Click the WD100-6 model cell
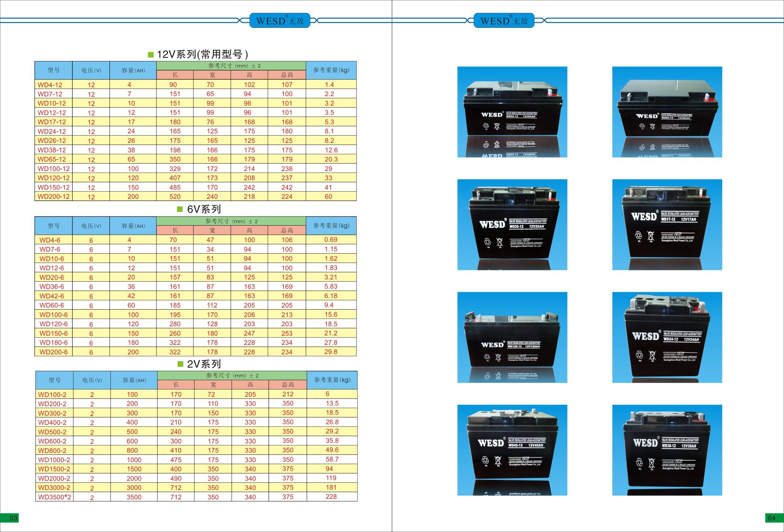The height and width of the screenshot is (532, 784). point(54,315)
